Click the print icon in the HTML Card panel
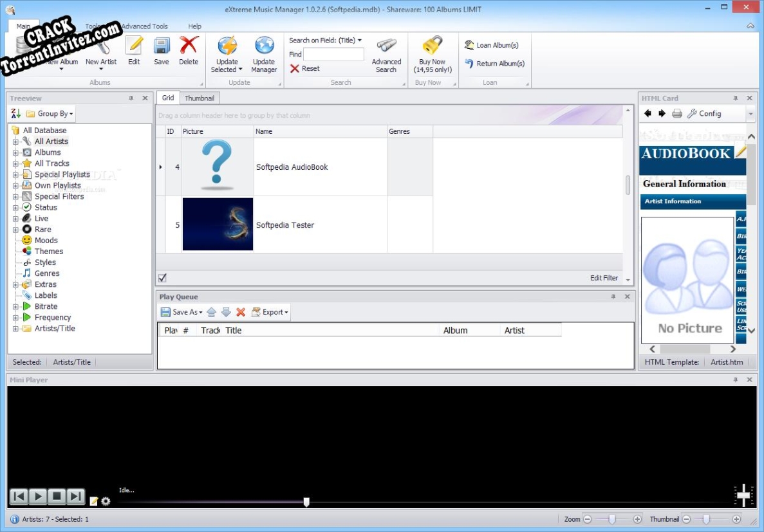The height and width of the screenshot is (532, 764). click(677, 113)
